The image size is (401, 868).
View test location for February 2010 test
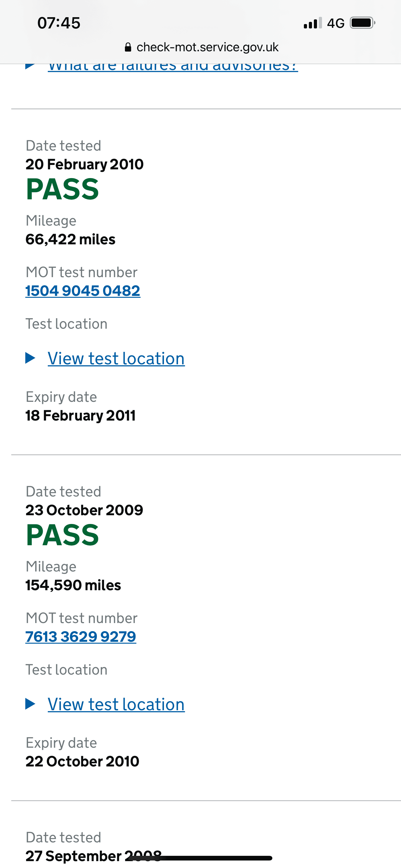point(116,358)
